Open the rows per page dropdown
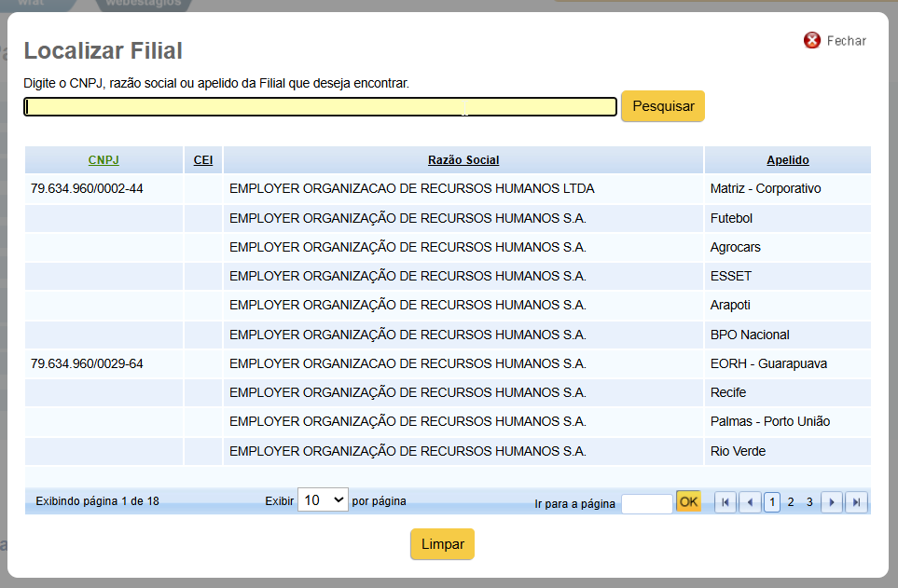The image size is (898, 588). click(x=323, y=499)
